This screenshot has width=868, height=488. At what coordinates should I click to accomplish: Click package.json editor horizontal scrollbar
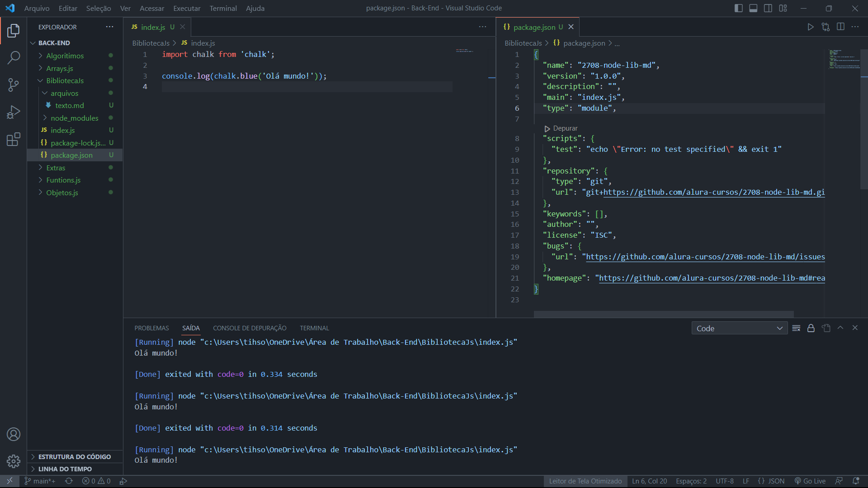pyautogui.click(x=663, y=314)
